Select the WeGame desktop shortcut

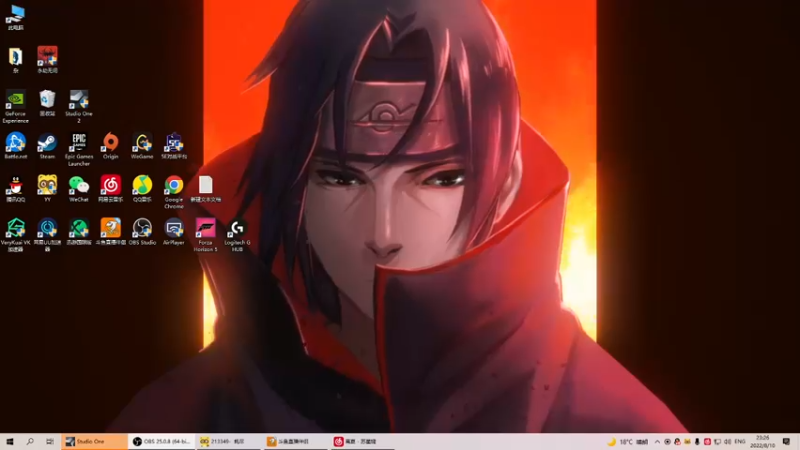142,146
